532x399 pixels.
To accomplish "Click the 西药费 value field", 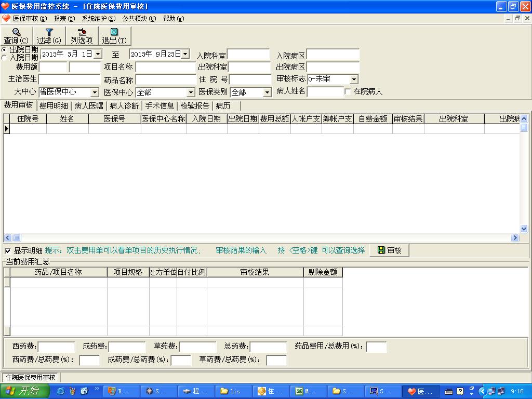I will [x=56, y=347].
